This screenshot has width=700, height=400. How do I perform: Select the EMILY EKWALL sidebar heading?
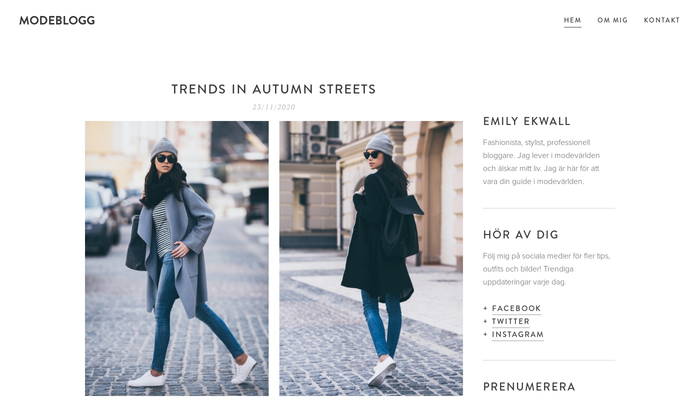[527, 121]
